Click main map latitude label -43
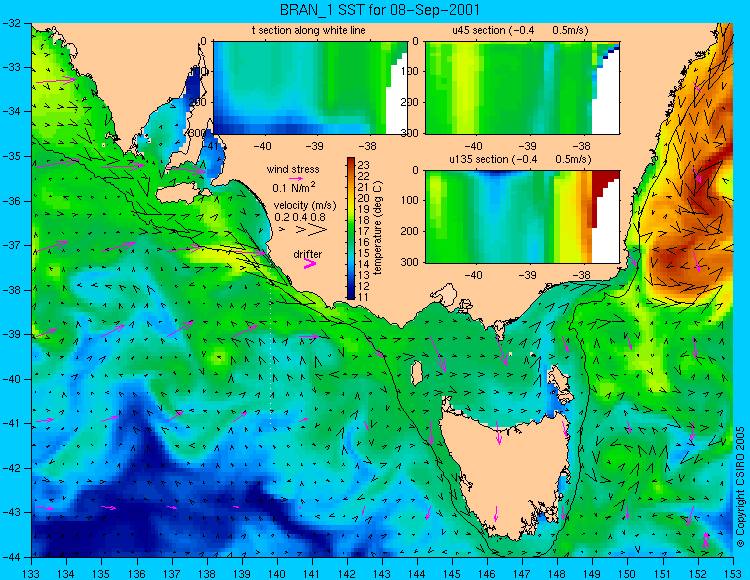 point(11,512)
